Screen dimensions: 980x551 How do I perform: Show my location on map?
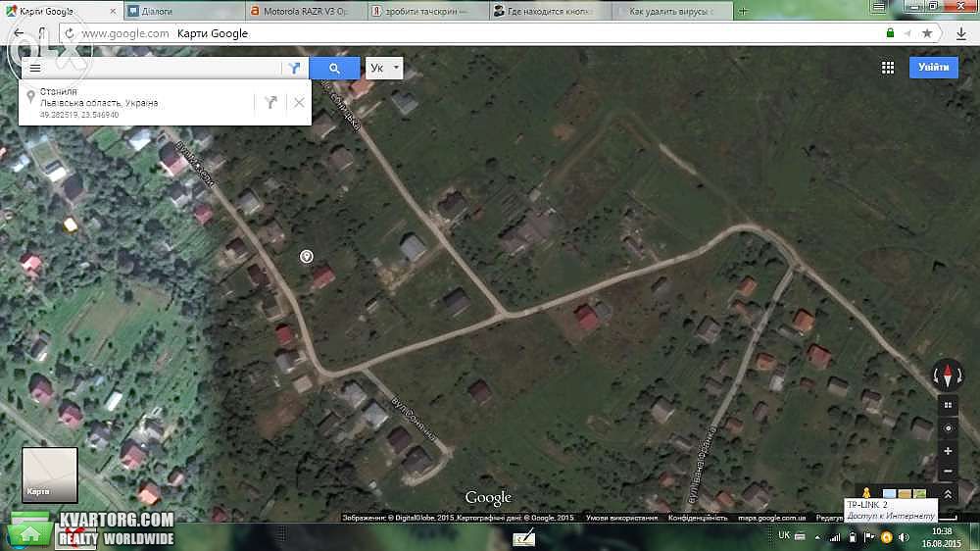coord(948,428)
